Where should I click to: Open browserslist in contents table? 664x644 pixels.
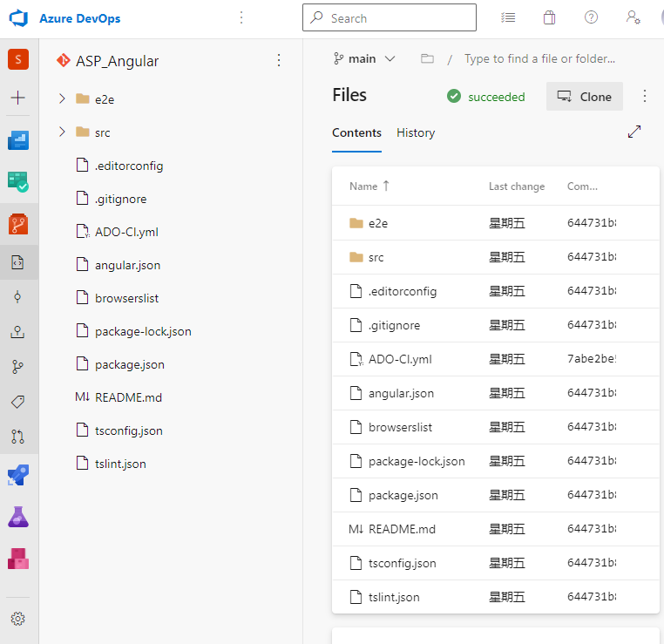click(400, 427)
